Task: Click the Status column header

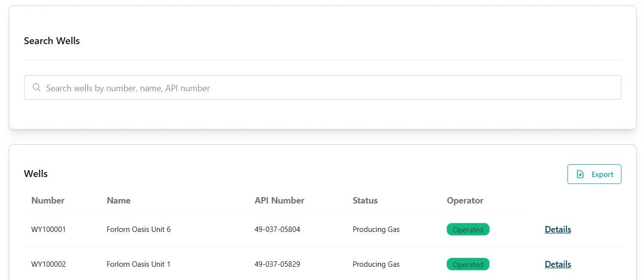Action: click(365, 201)
